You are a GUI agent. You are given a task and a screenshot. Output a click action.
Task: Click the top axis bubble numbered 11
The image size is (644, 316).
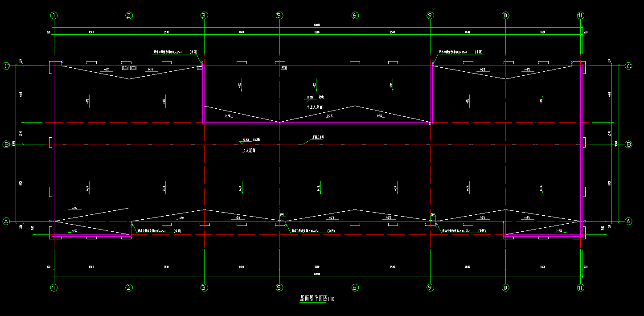click(580, 16)
